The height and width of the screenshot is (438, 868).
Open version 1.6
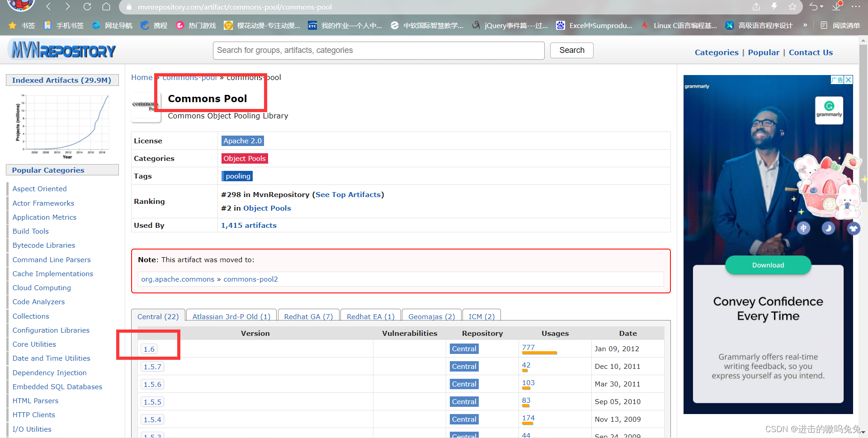[x=149, y=349]
